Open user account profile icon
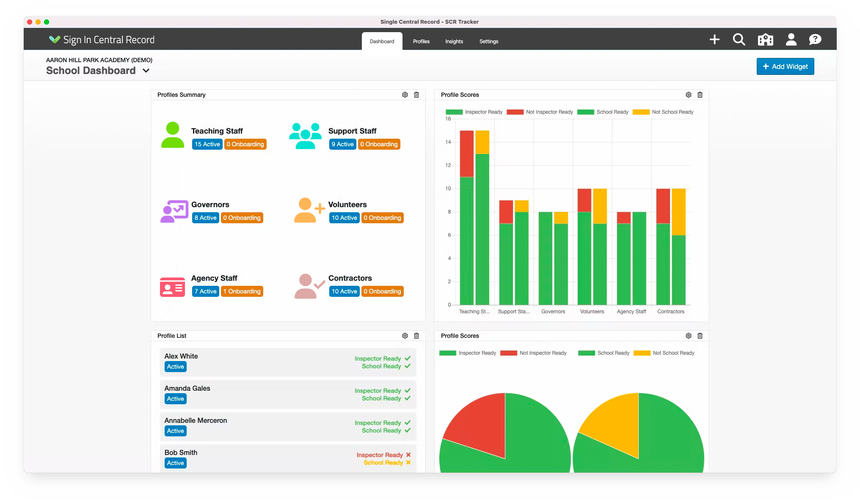The height and width of the screenshot is (504, 860). [x=791, y=40]
